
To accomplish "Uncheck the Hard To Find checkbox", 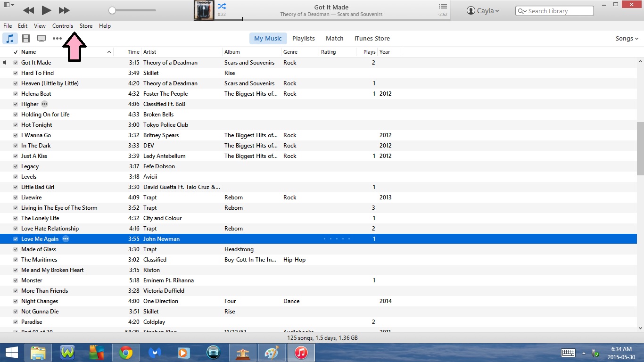I will 16,73.
